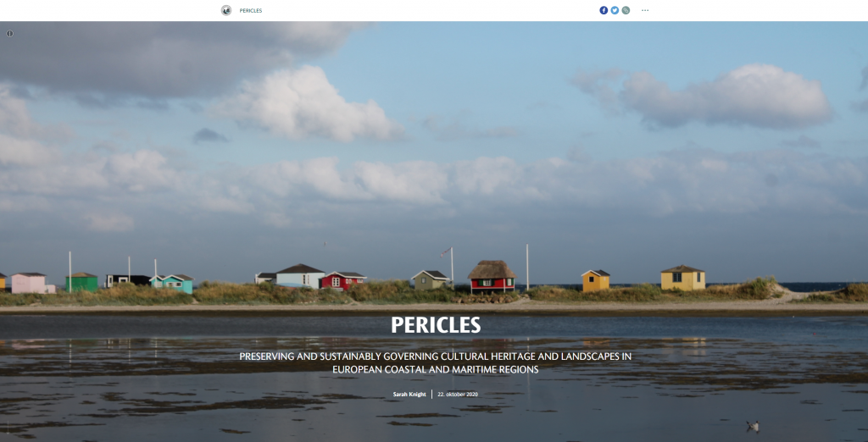This screenshot has height=442, width=868.
Task: Click the PERICLES round logo in header
Action: click(225, 10)
